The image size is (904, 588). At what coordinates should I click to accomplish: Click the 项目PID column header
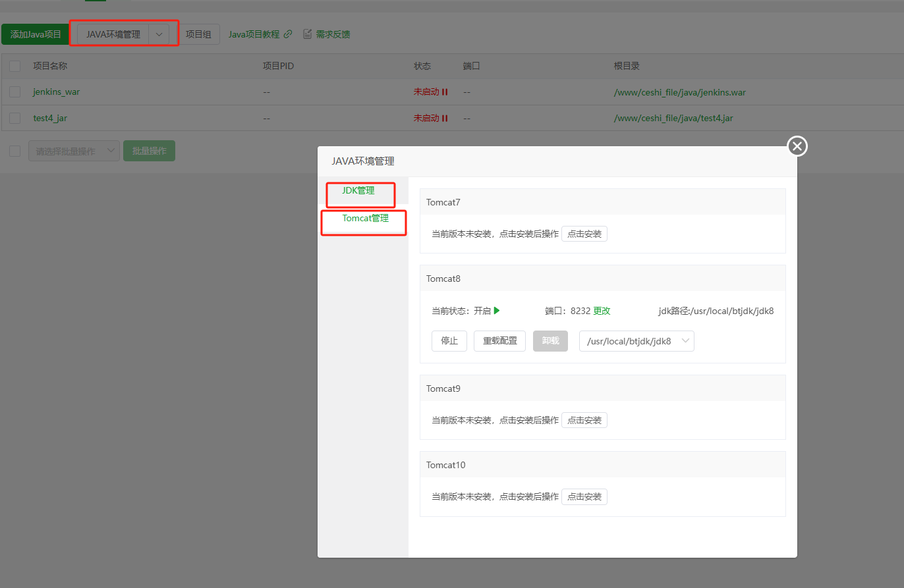coord(278,67)
